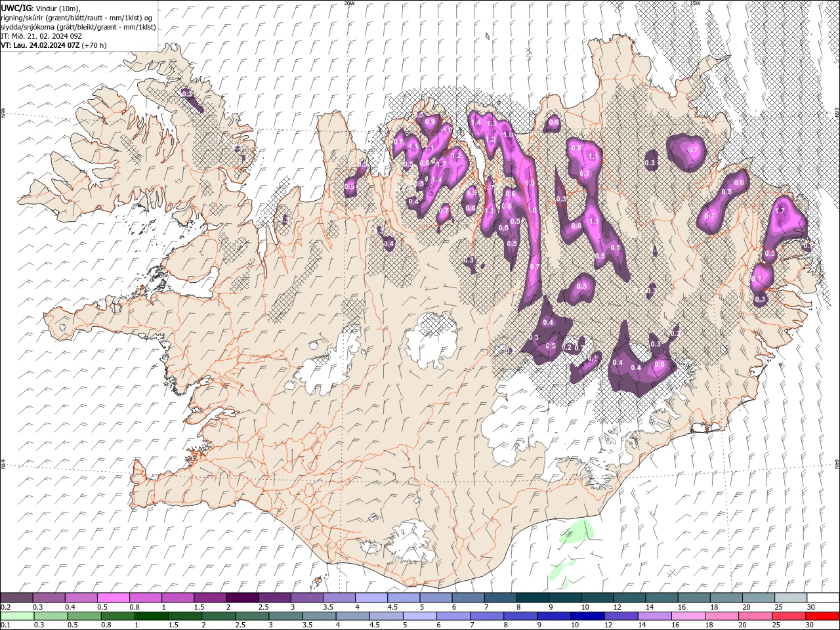
Task: Select the 0.8 swatch in upper legend row
Action: (x=145, y=598)
